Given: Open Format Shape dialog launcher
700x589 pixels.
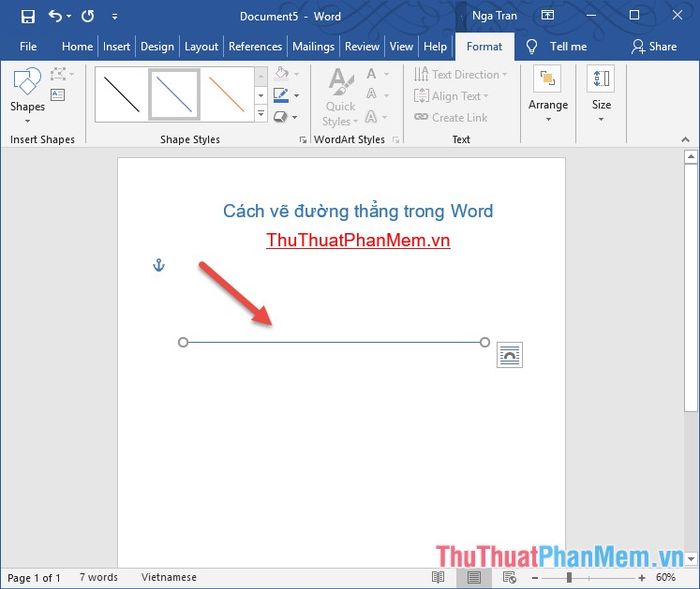Looking at the screenshot, I should (x=303, y=140).
